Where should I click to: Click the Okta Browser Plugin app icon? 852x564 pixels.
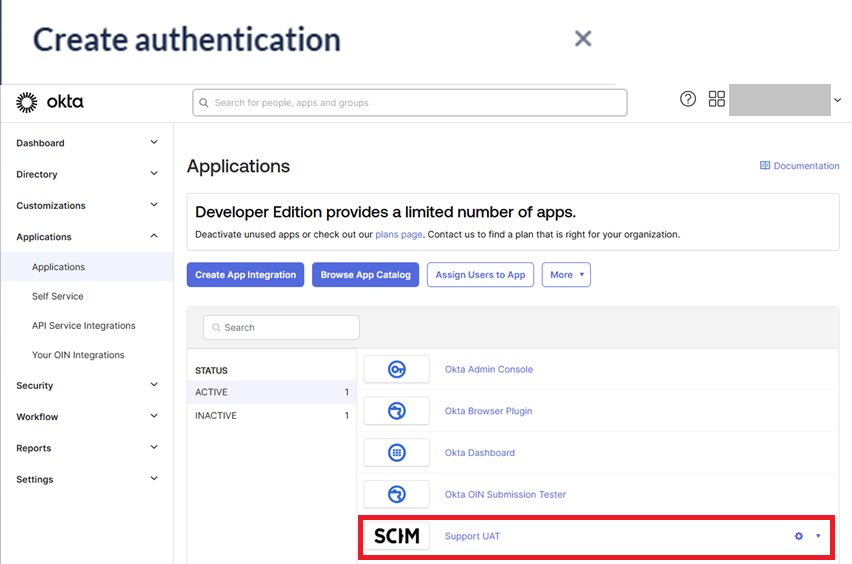coord(396,411)
